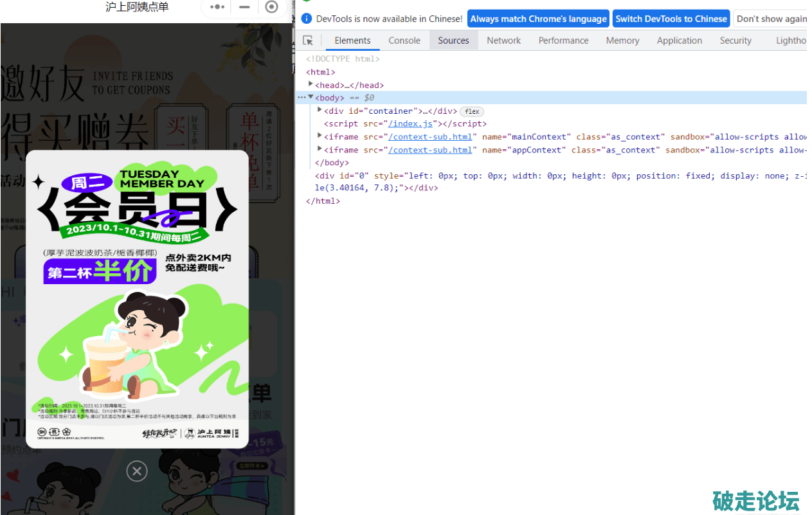The height and width of the screenshot is (515, 812).
Task: Open the /index.js script source link
Action: pyautogui.click(x=412, y=124)
